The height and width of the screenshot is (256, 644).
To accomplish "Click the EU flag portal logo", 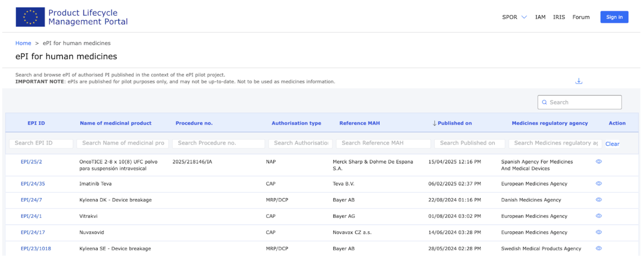I will [x=30, y=17].
